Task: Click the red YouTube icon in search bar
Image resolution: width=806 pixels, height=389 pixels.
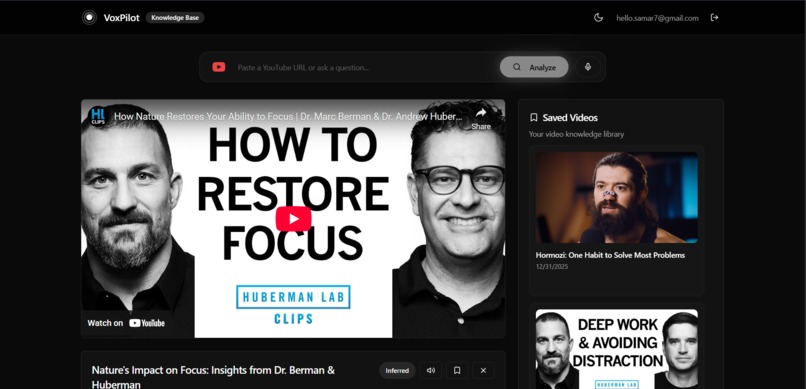Action: [x=219, y=67]
